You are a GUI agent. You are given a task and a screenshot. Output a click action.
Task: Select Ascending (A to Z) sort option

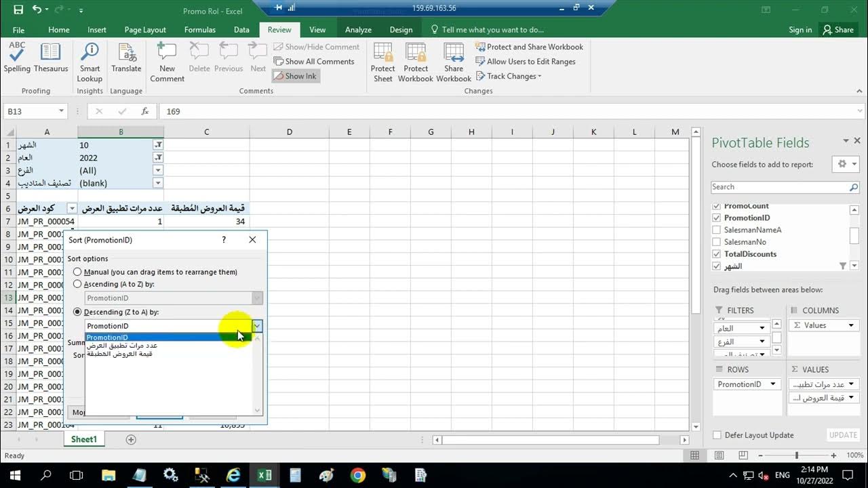click(77, 284)
